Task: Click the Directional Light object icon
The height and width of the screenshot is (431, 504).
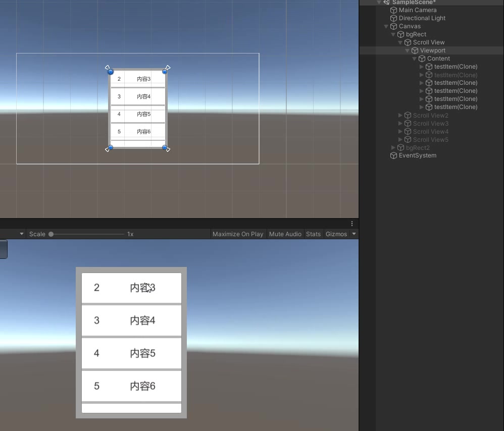Action: 393,18
